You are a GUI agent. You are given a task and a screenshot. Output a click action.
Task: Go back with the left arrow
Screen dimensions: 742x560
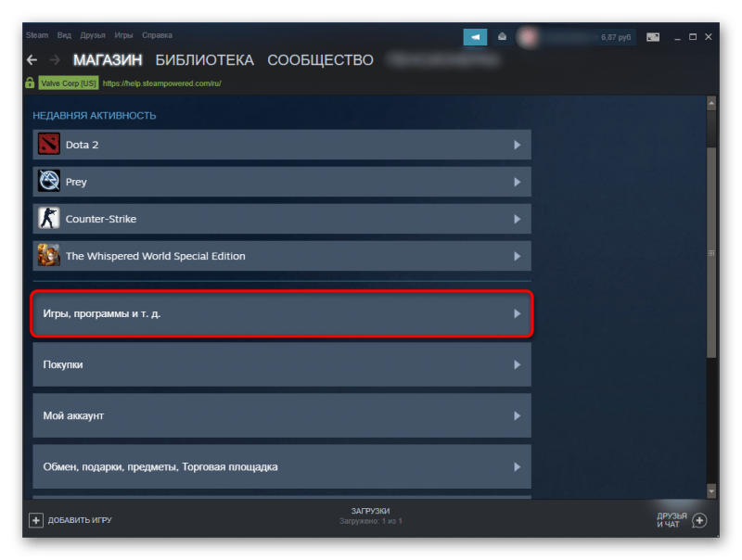(x=32, y=60)
